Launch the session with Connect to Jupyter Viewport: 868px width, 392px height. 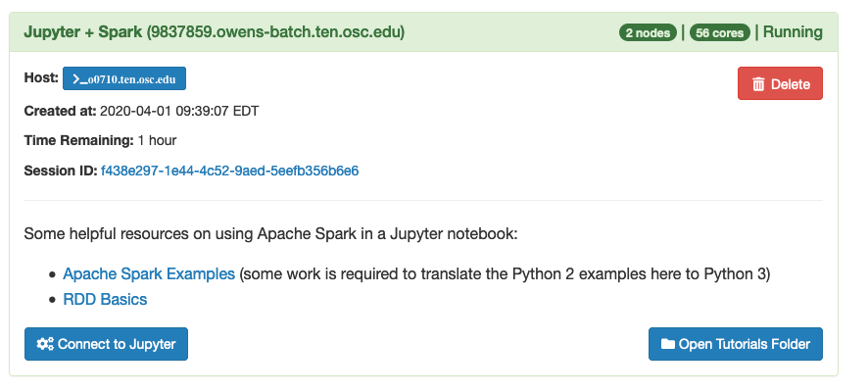click(x=106, y=344)
